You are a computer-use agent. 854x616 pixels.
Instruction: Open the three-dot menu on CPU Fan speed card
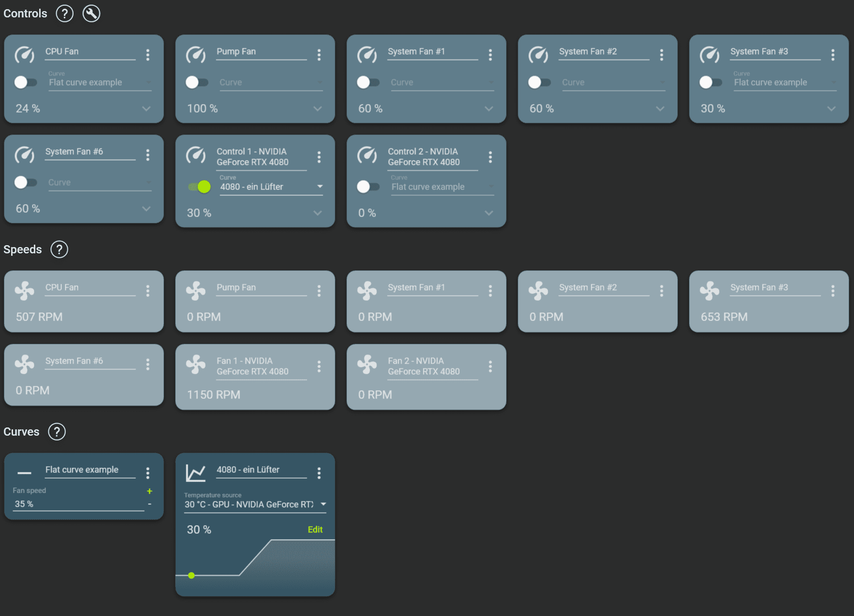point(148,291)
